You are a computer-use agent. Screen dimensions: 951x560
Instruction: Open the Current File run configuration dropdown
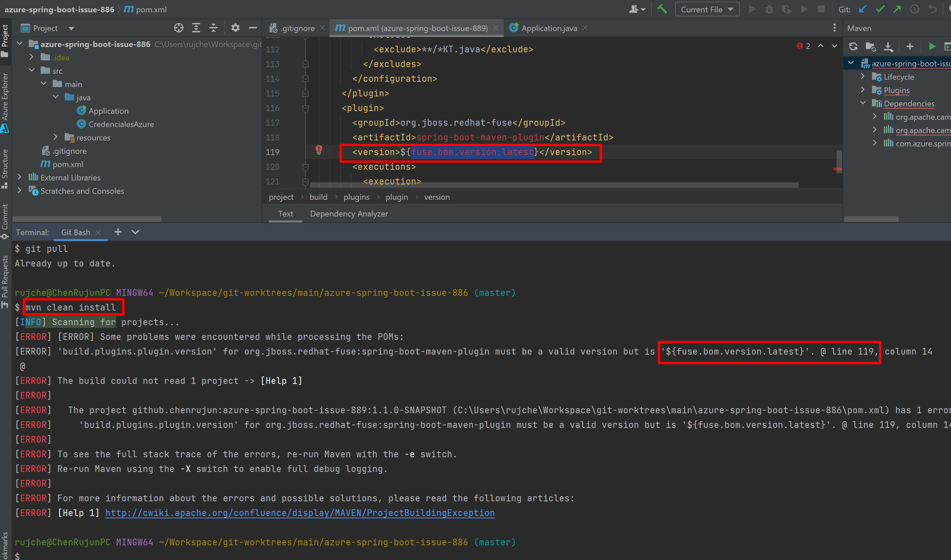click(707, 9)
